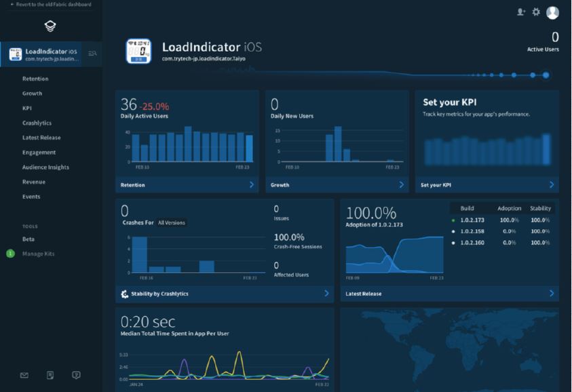This screenshot has height=392, width=572.
Task: Click the help question bubble icon
Action: pyautogui.click(x=76, y=375)
